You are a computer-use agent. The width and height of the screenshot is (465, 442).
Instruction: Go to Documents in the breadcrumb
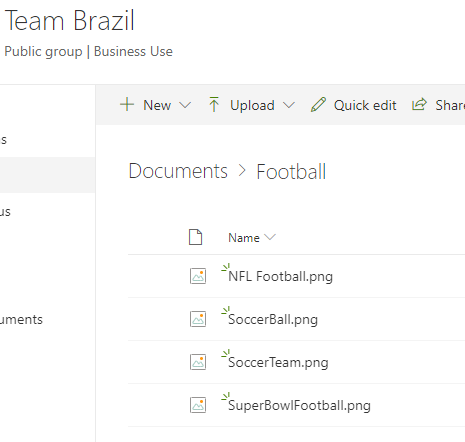(x=178, y=171)
